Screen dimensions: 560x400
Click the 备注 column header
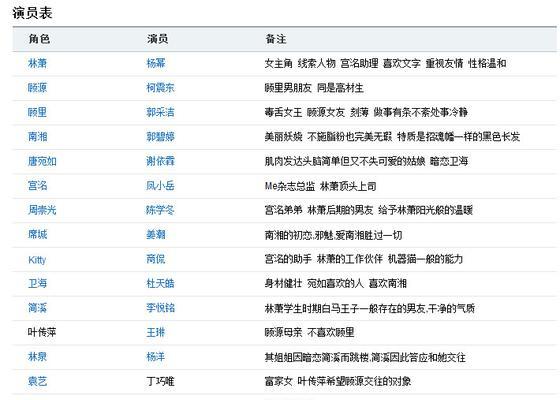tap(276, 39)
